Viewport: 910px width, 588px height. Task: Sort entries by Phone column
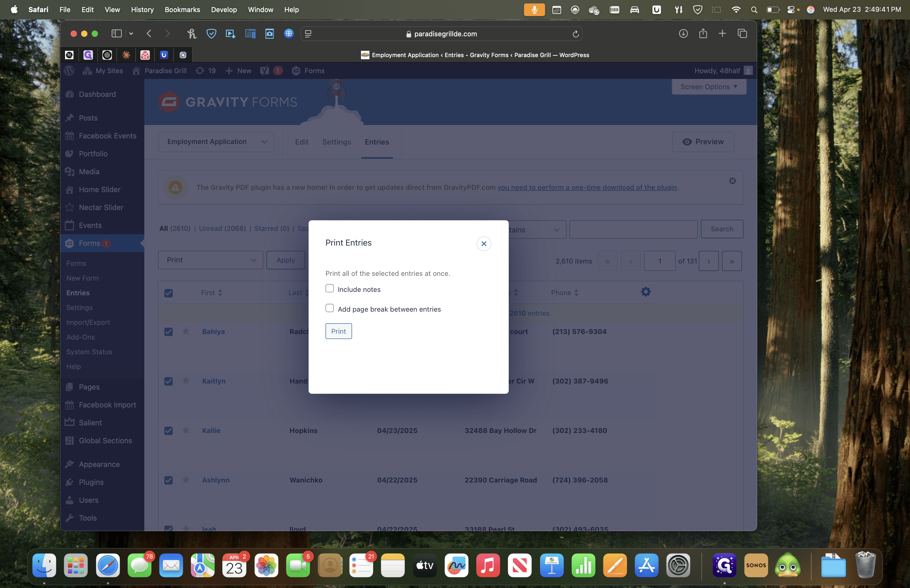coord(565,293)
